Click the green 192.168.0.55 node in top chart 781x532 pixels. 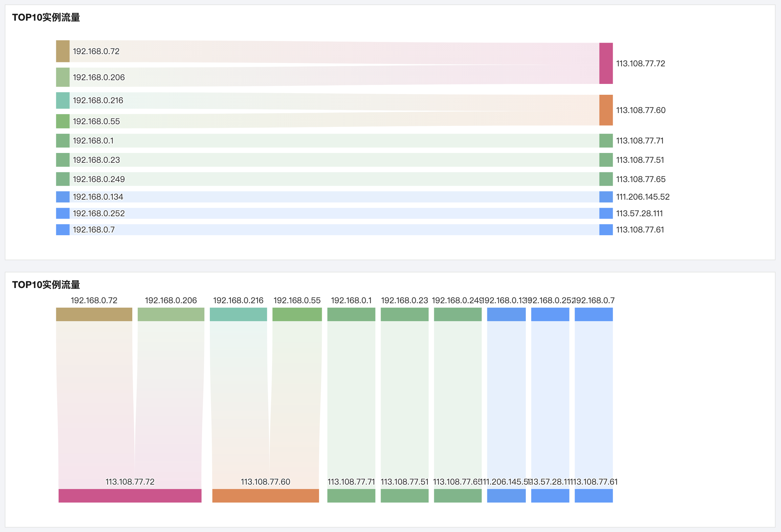tap(63, 121)
